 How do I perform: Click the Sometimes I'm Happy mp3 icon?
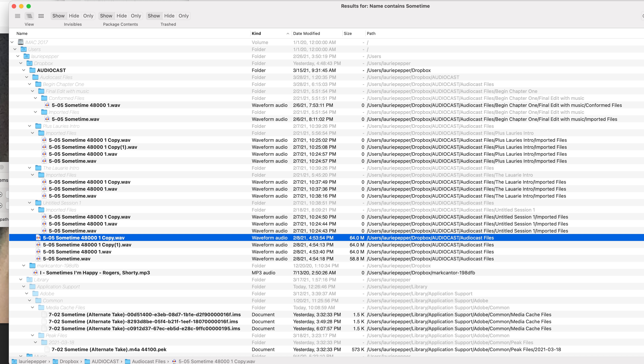coord(36,272)
